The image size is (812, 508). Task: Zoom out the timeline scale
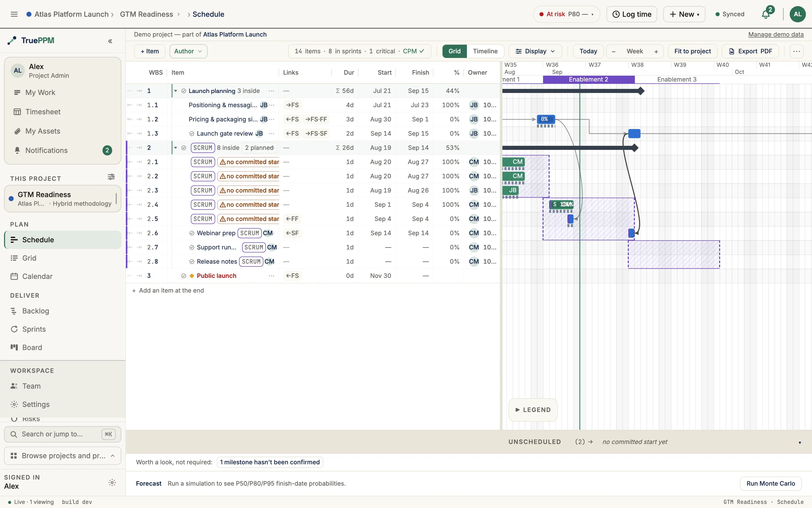[x=614, y=51]
